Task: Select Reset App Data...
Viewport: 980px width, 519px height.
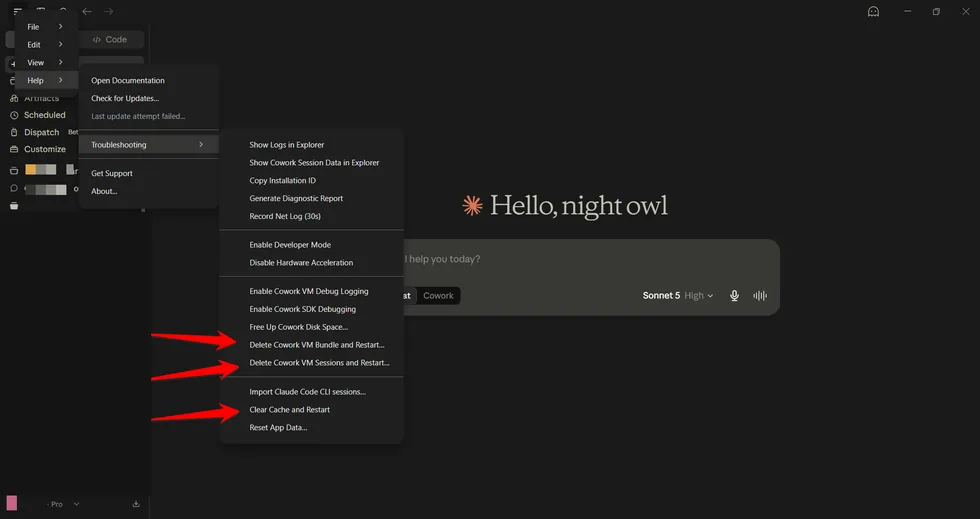Action: (311, 428)
